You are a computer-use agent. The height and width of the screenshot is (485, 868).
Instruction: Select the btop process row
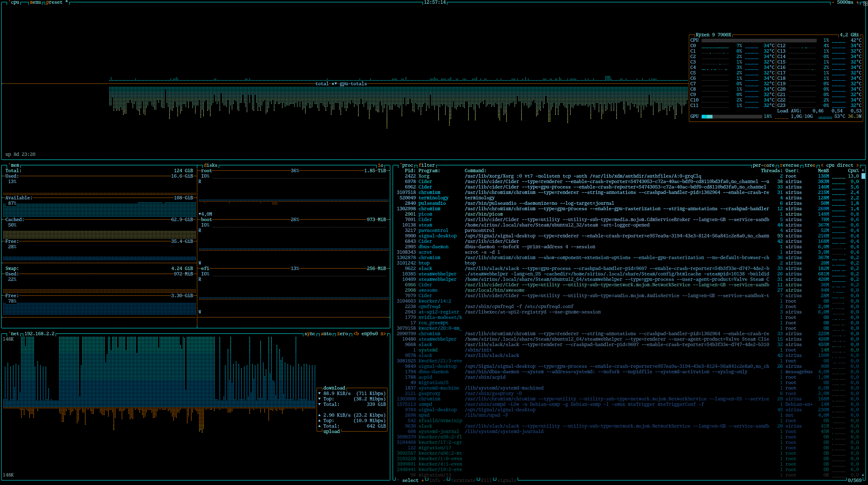pos(628,263)
